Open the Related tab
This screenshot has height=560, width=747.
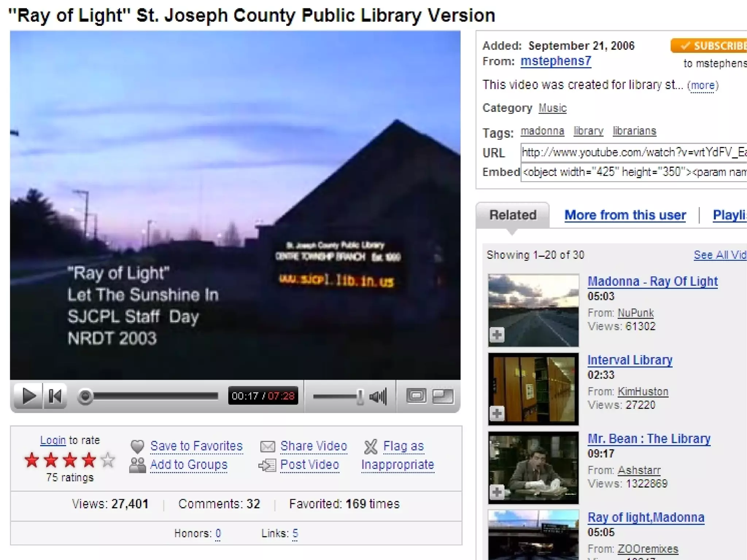[512, 215]
